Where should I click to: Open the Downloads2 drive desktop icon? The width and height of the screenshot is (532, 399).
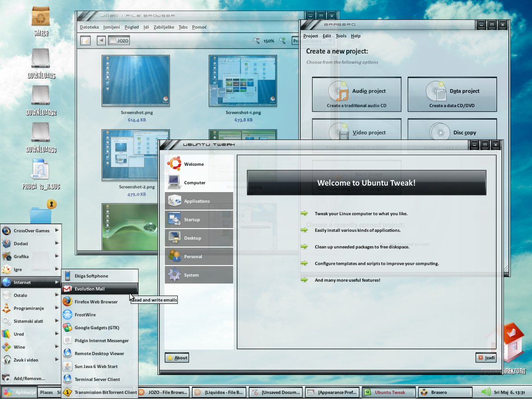[x=41, y=95]
